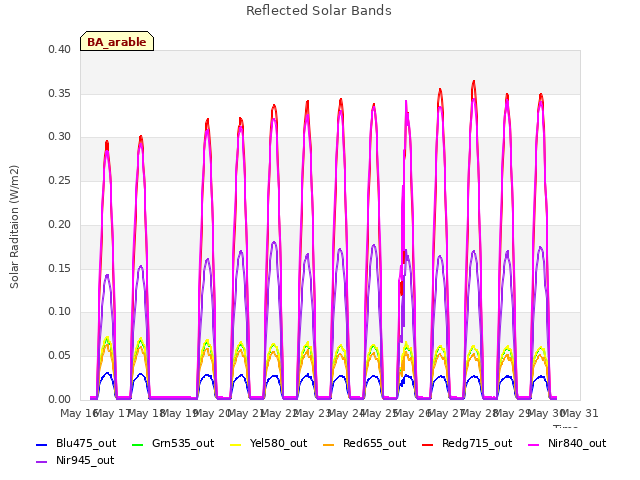Click the 0.10 y-axis tick label

(x=60, y=312)
